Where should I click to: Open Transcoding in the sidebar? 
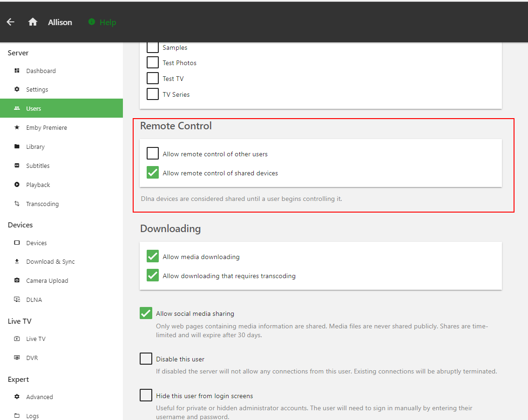point(61,204)
